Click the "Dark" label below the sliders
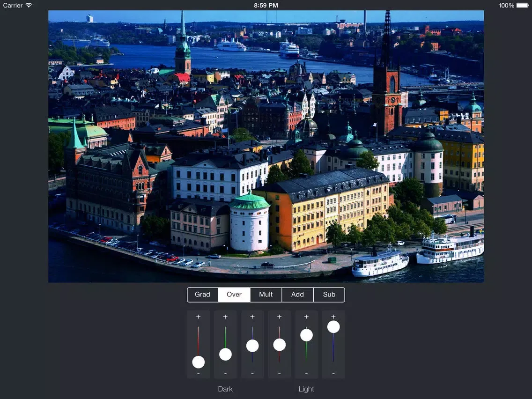Viewport: 532px width, 399px height. [x=225, y=389]
